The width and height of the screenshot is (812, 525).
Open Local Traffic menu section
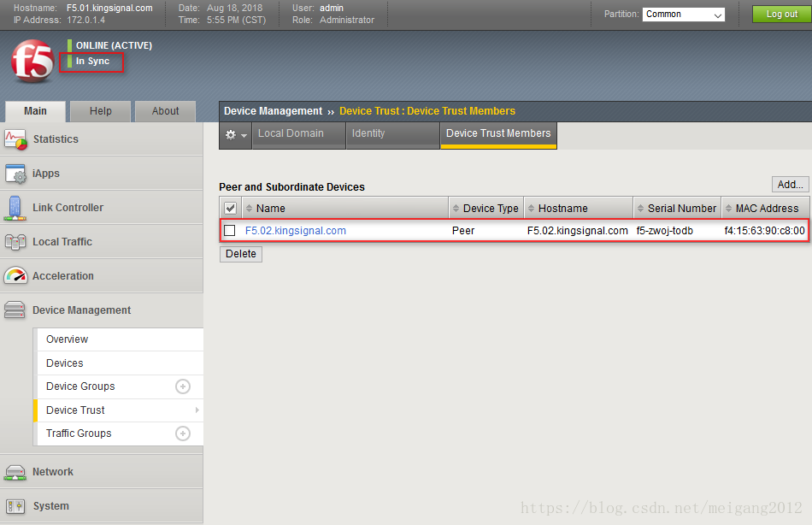(102, 242)
